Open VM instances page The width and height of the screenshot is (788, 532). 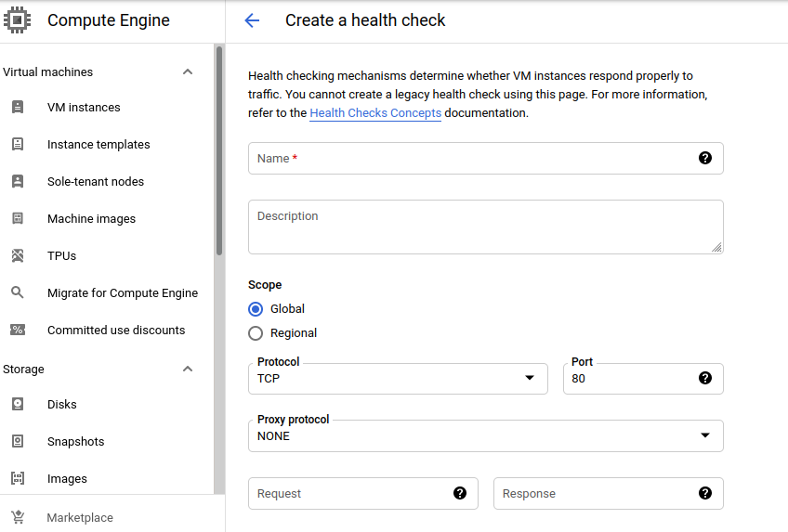(x=84, y=108)
